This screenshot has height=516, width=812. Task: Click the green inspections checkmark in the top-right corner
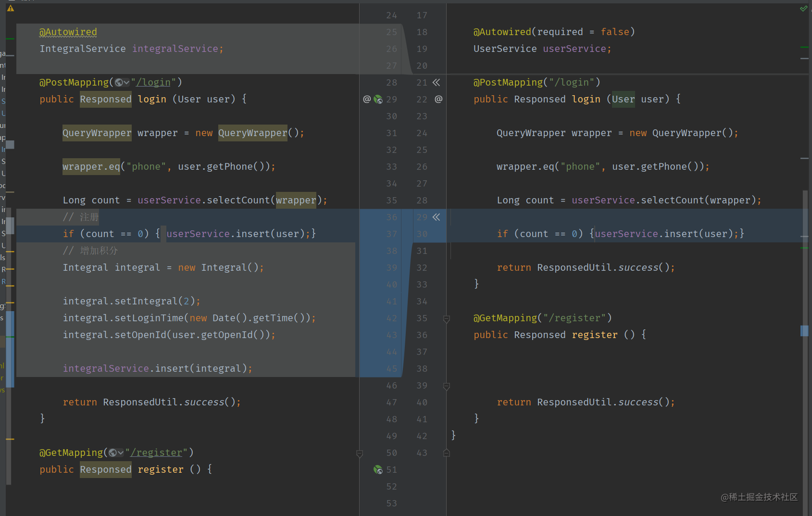(x=804, y=8)
